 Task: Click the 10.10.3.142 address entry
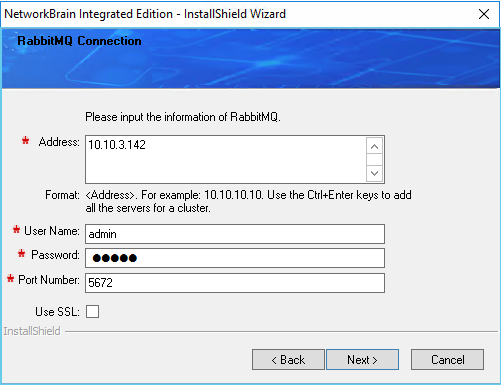117,145
